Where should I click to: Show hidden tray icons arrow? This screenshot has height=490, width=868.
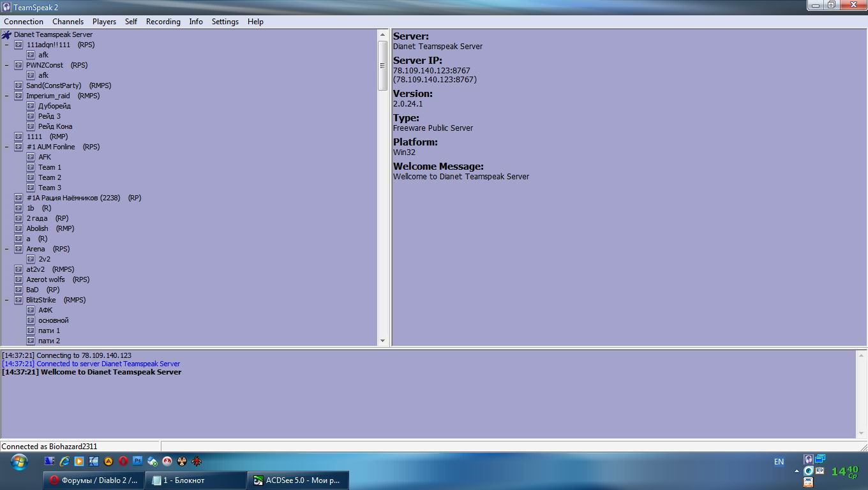797,471
